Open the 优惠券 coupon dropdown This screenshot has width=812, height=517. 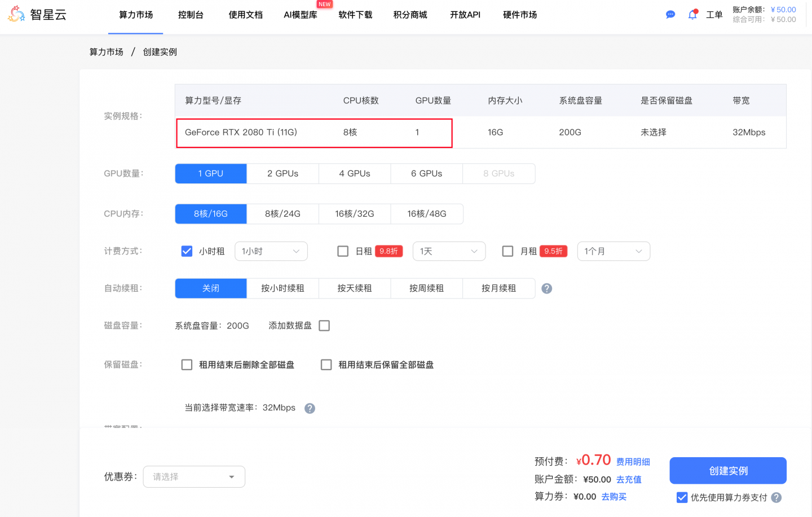(194, 477)
